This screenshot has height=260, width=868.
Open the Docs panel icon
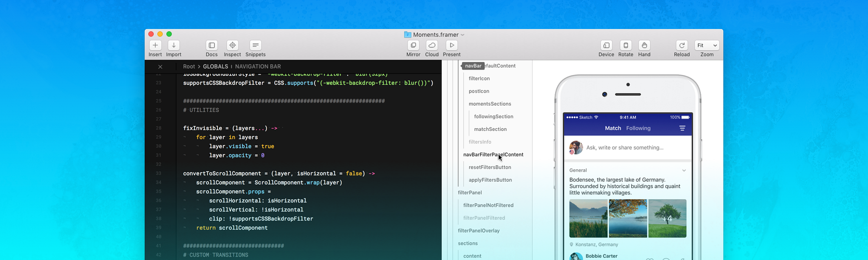tap(212, 45)
